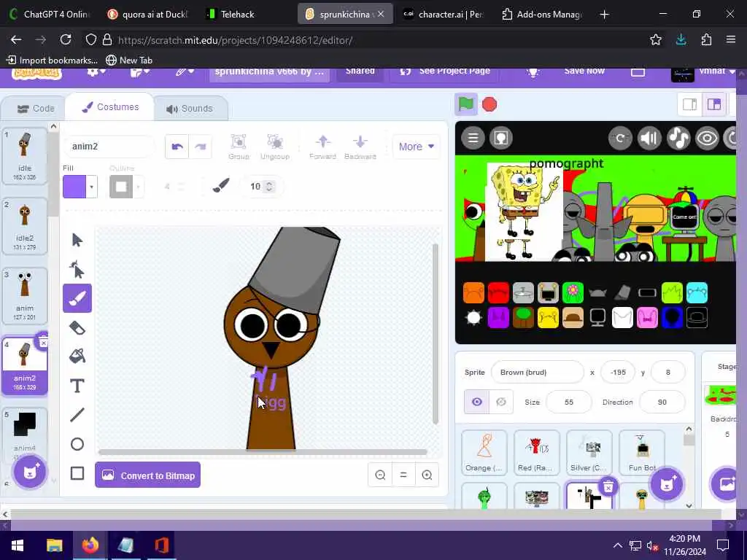Click Convert to Bitmap button
The width and height of the screenshot is (747, 560).
tap(147, 475)
